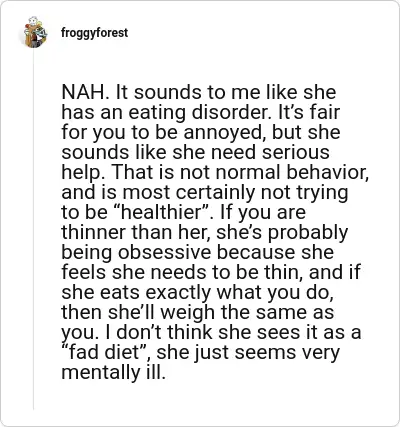Screen dimensions: 400x427
Task: Click the blank area below the comment text
Action: (x=213, y=398)
